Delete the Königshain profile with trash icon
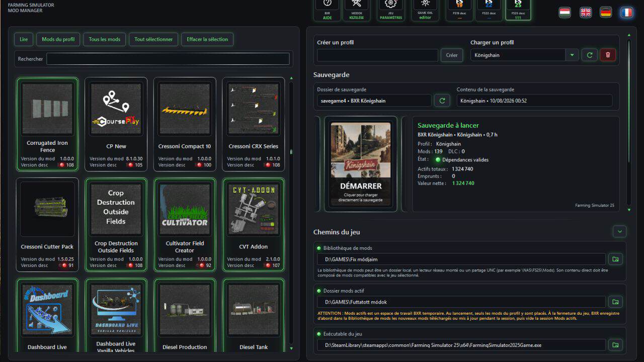Viewport: 644px width, 362px height. pos(608,55)
